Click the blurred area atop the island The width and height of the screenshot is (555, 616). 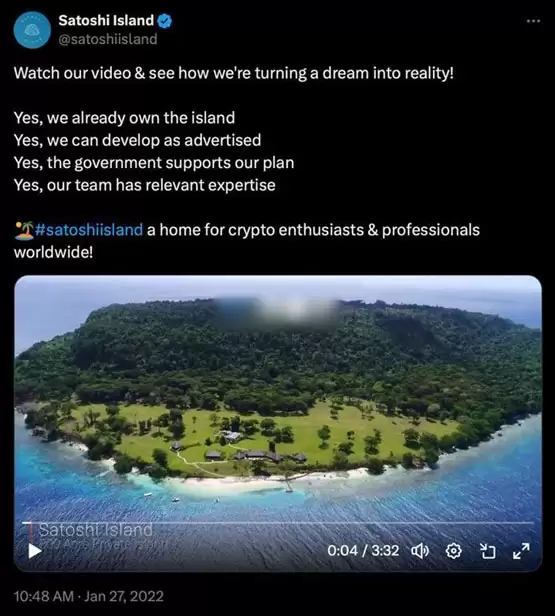278,312
